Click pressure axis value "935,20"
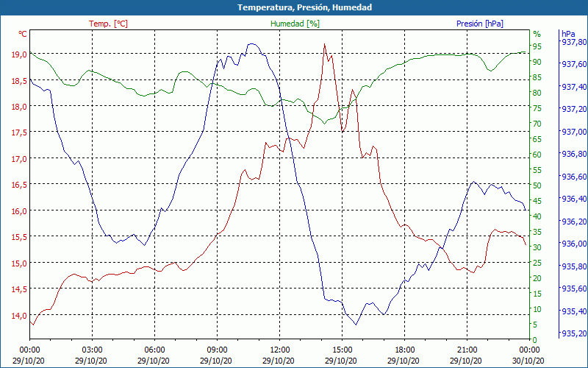 tap(573, 333)
